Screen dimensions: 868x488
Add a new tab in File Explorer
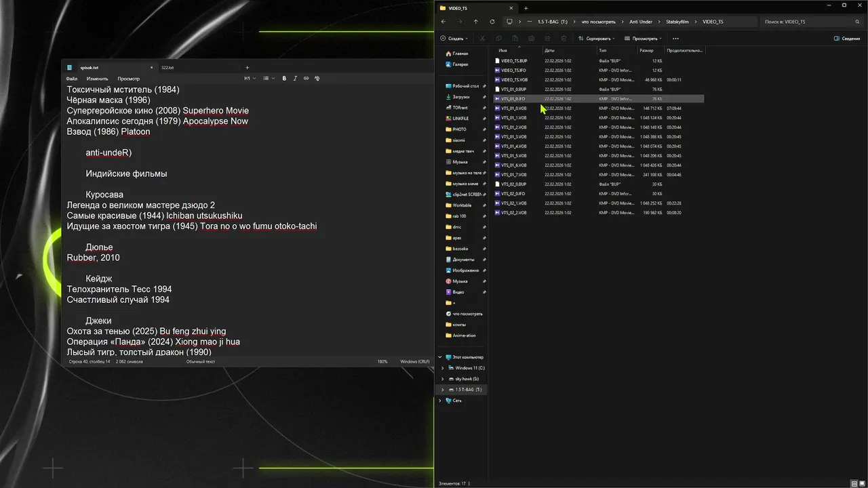click(x=526, y=8)
